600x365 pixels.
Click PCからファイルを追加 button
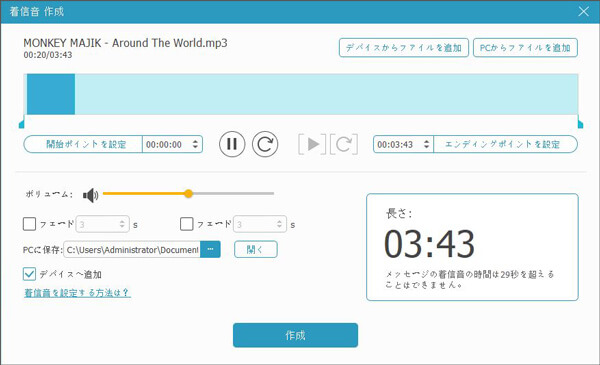pos(525,48)
